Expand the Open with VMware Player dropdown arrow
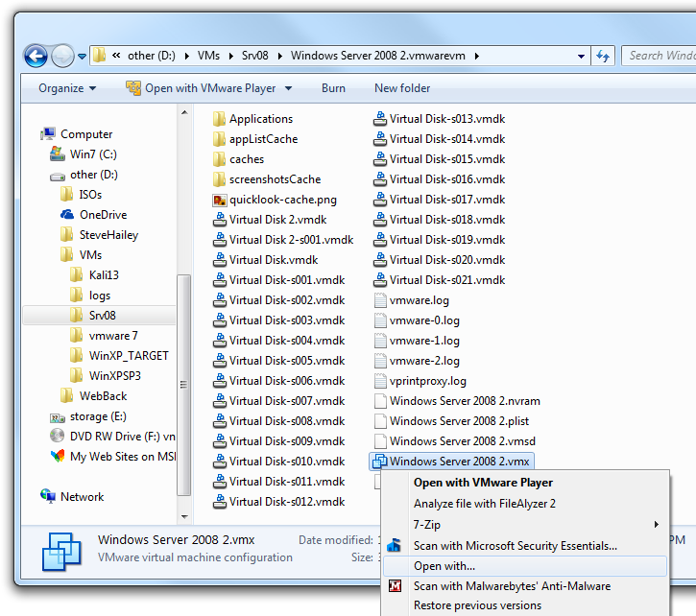The width and height of the screenshot is (696, 616). [289, 88]
